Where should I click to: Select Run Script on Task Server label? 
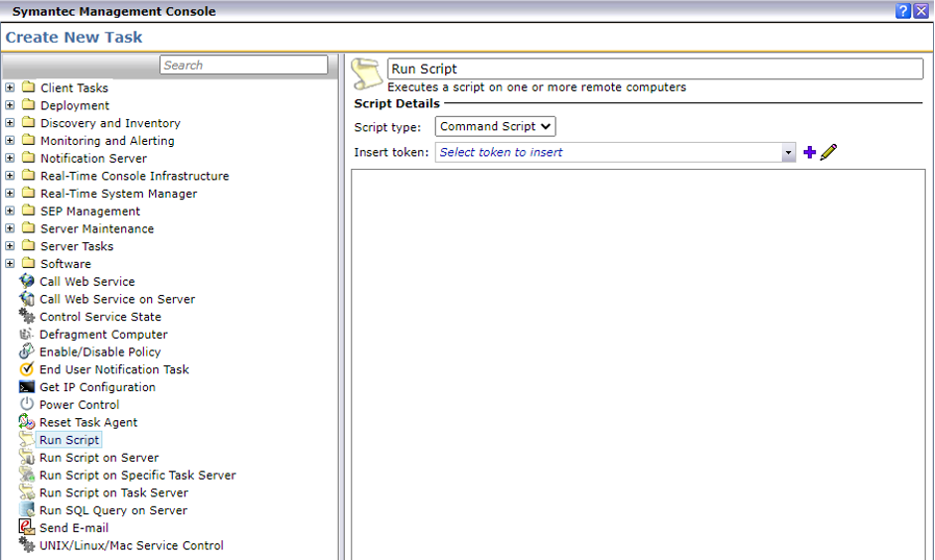coord(113,492)
